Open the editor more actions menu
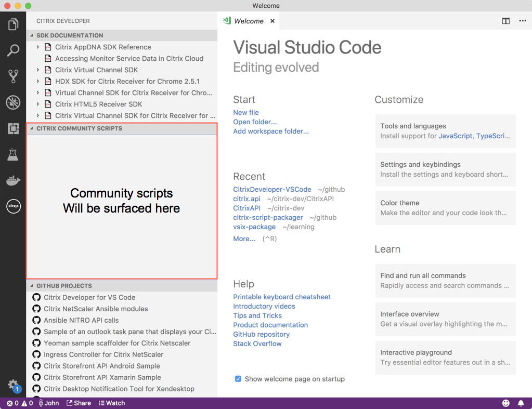The width and height of the screenshot is (532, 409). point(522,21)
